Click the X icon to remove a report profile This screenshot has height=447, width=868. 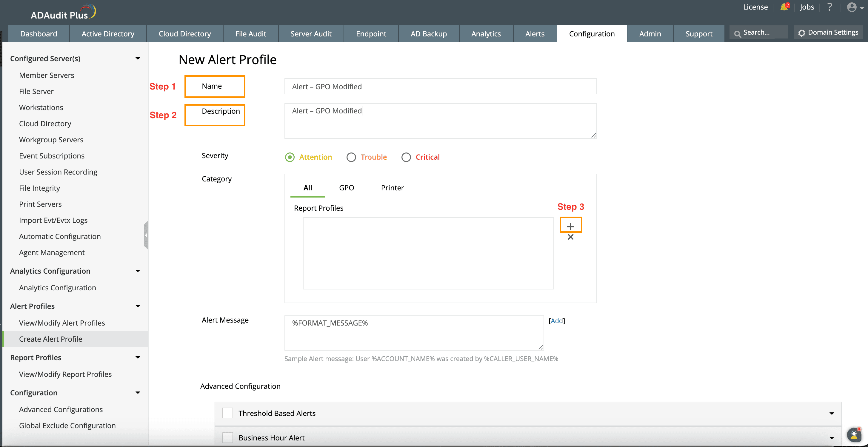click(570, 237)
